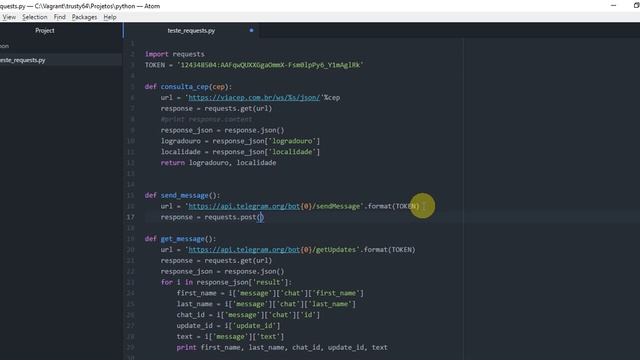Open the Packages menu
Screen dimensions: 640x360
[84, 17]
